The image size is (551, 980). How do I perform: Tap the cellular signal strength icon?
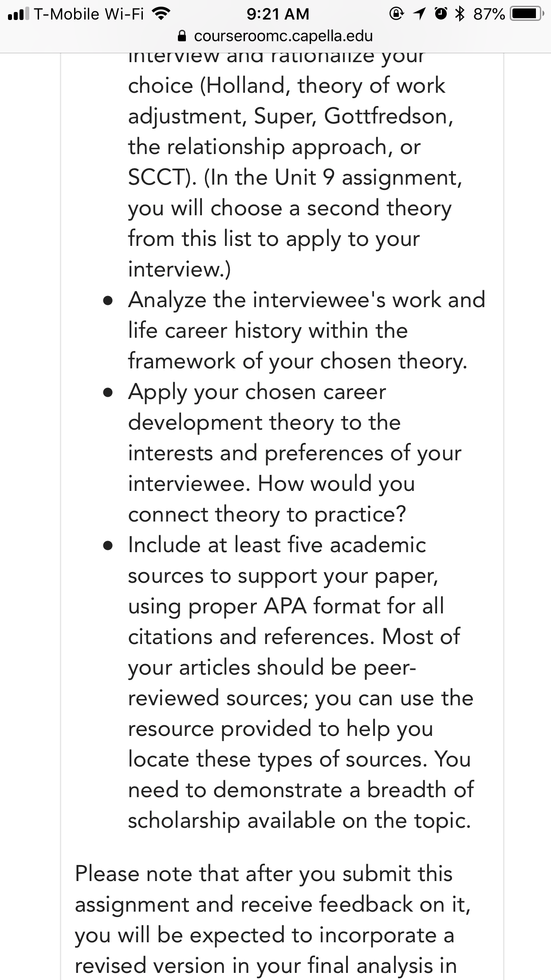(x=18, y=14)
